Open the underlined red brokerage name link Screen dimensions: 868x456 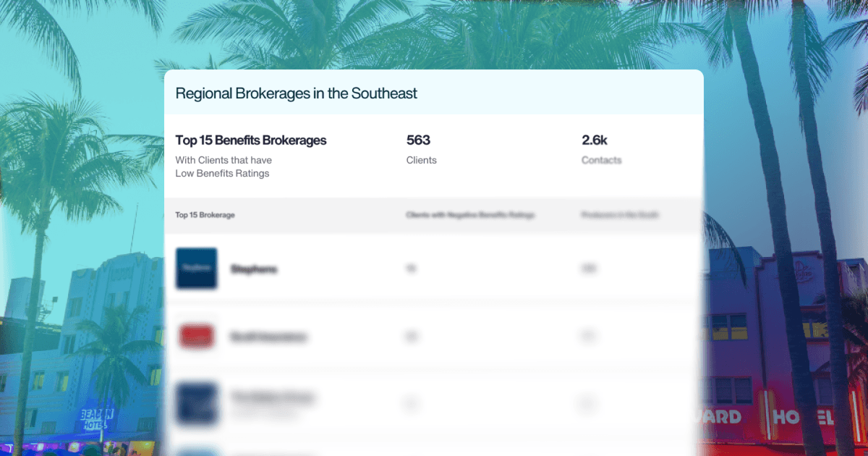[269, 336]
